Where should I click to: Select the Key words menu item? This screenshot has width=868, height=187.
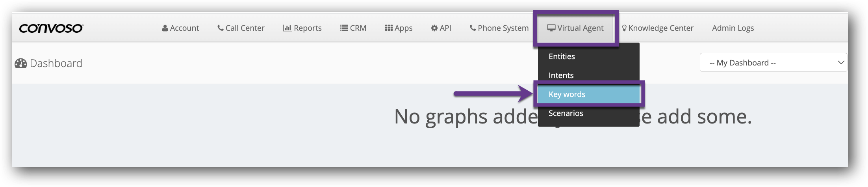[x=567, y=94]
